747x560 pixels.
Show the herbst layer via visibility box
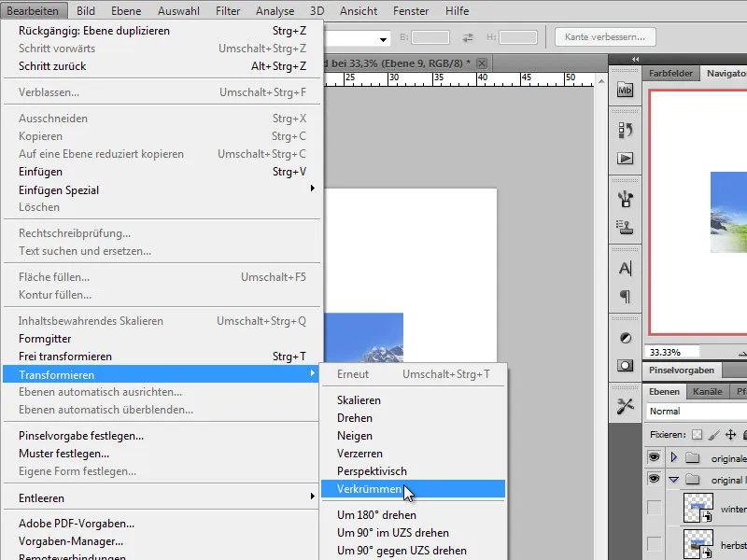pos(655,543)
